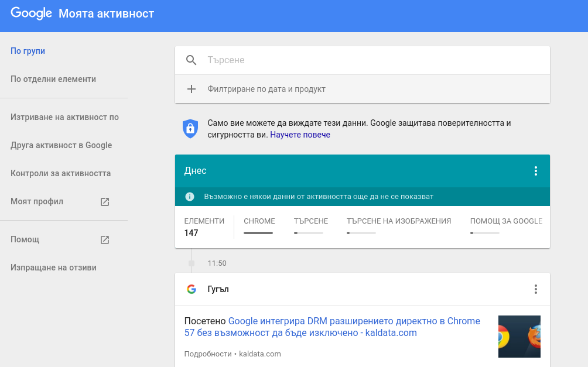The width and height of the screenshot is (588, 367).
Task: Select ПОМОЩ ЗА GOOGLE product filter
Action: click(506, 221)
